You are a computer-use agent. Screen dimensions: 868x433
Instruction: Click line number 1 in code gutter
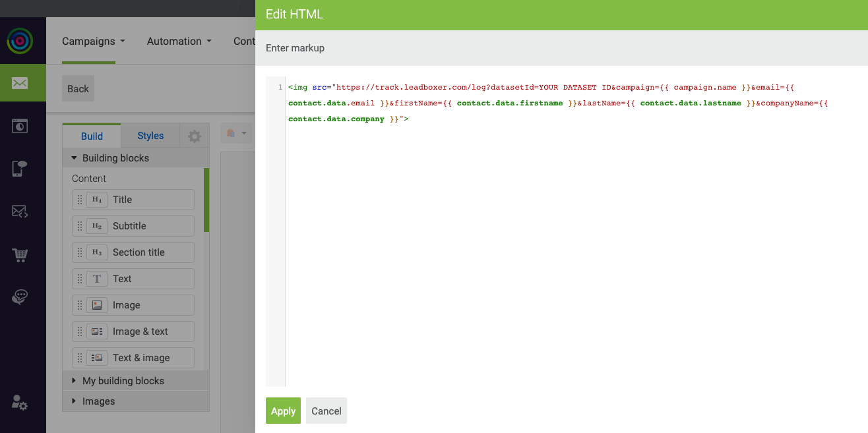pos(280,87)
